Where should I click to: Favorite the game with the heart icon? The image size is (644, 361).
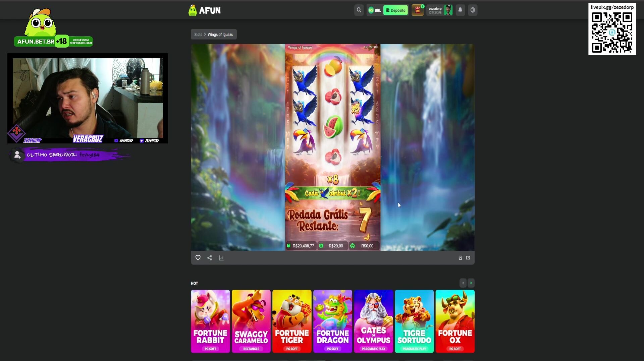pos(198,258)
